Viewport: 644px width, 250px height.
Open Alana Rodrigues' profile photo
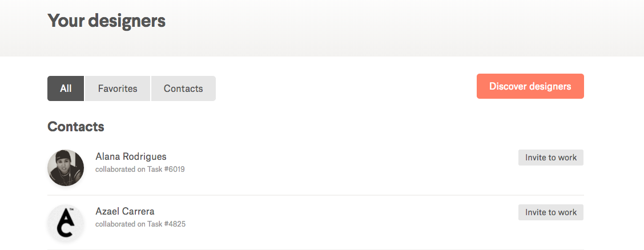coord(66,168)
